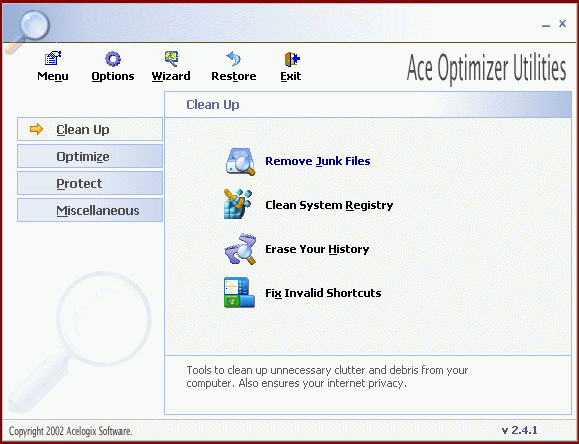Switch to the Protect category

[x=90, y=183]
